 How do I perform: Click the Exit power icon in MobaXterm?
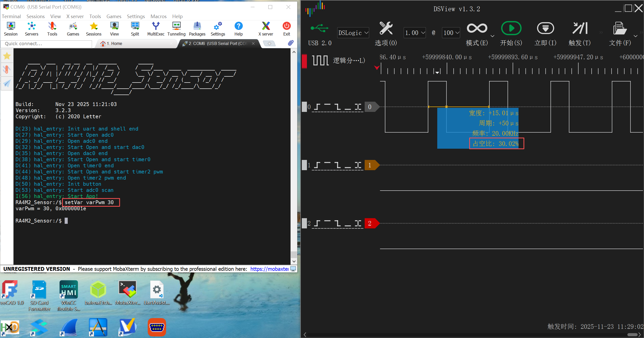[x=286, y=29]
